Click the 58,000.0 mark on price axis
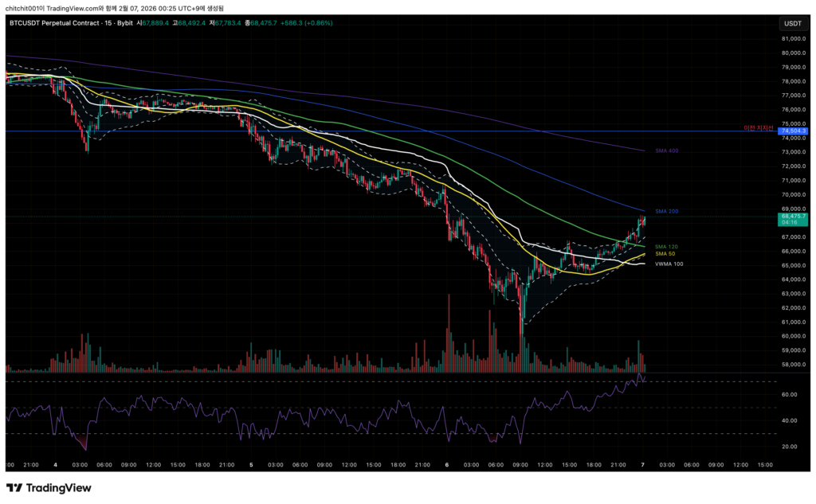The height and width of the screenshot is (504, 816). tap(793, 365)
